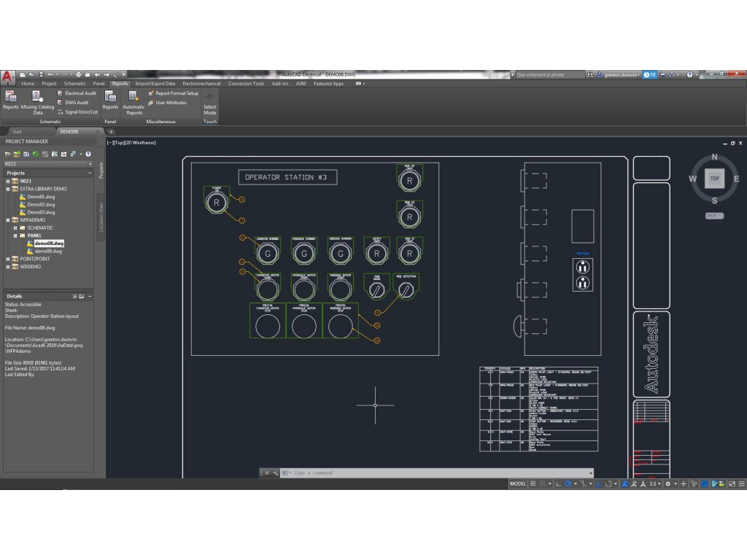
Task: Open the annotation scale 1:1 dropdown
Action: [x=655, y=484]
